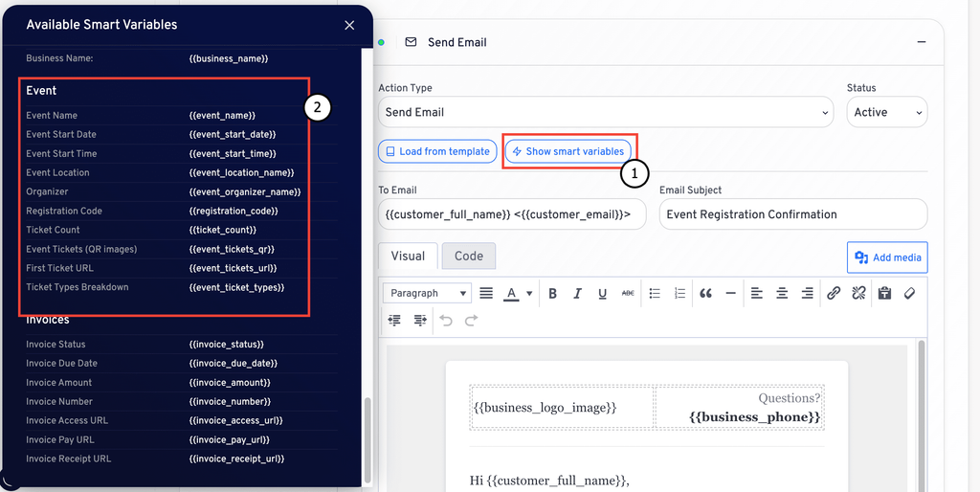Insert a blockquote
Image resolution: width=980 pixels, height=492 pixels.
705,293
